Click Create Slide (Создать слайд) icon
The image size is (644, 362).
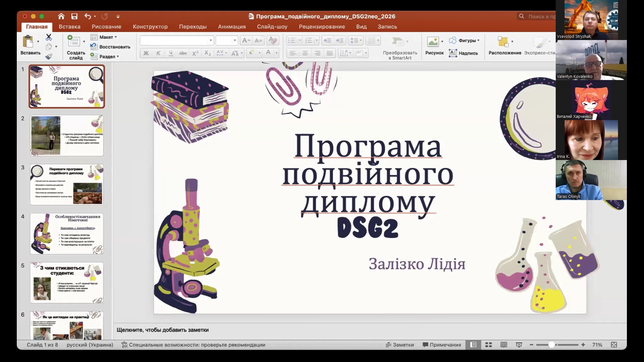pyautogui.click(x=73, y=41)
